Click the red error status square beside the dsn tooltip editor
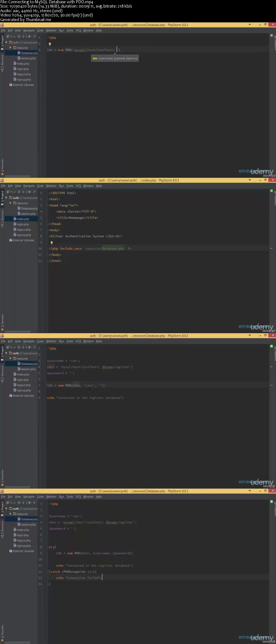Viewport: 276px width, 644px height. 271,35
